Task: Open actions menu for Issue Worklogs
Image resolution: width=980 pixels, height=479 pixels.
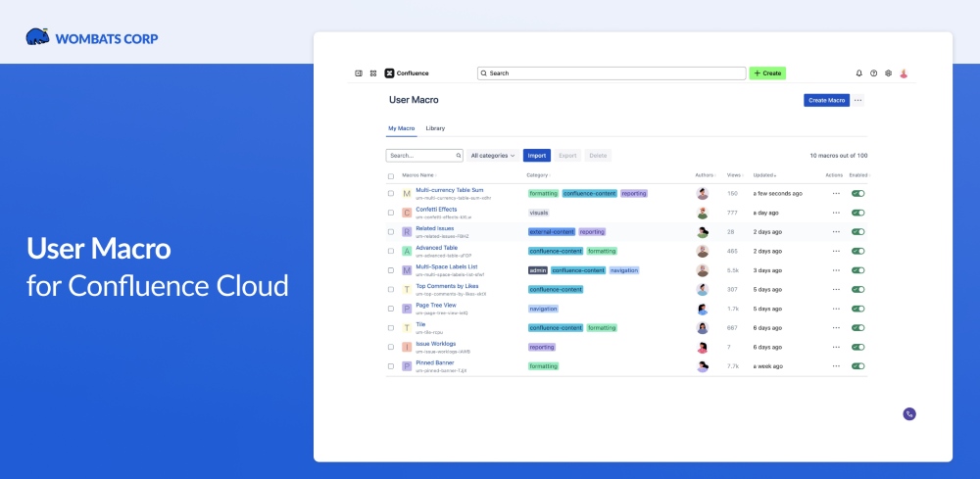Action: [836, 347]
